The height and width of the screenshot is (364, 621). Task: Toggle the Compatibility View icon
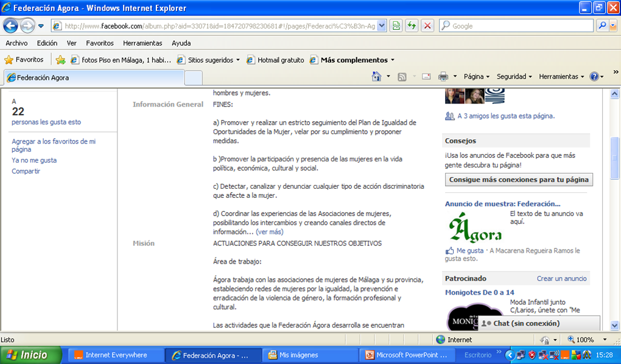point(396,26)
